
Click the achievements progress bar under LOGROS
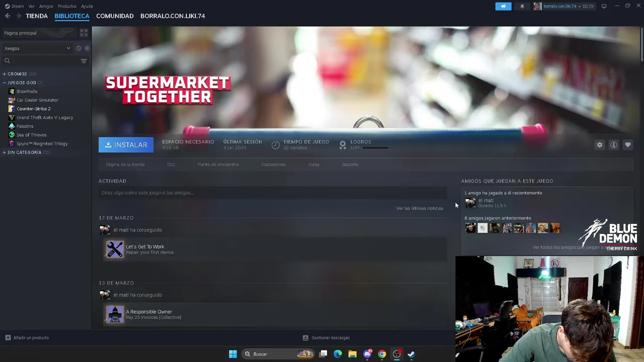pyautogui.click(x=375, y=148)
